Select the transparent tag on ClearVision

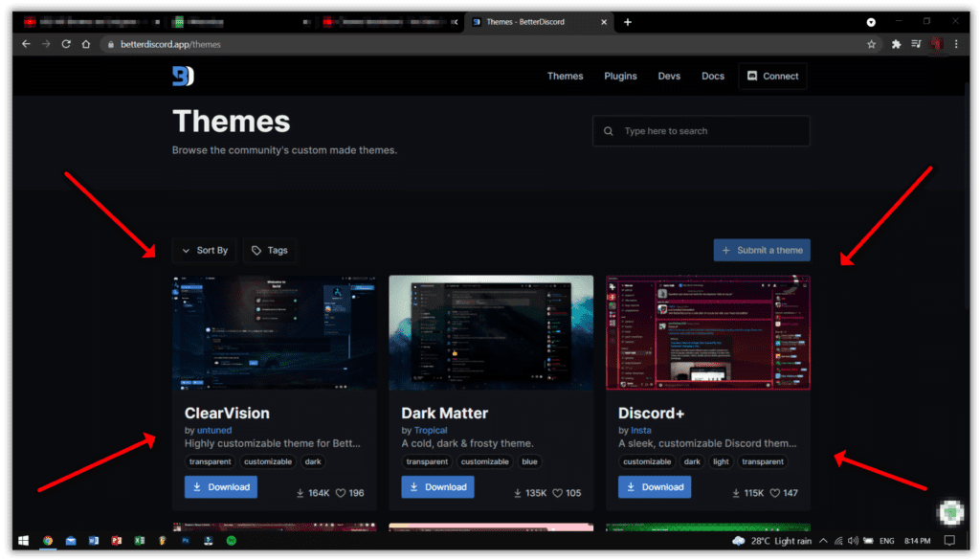tap(210, 461)
